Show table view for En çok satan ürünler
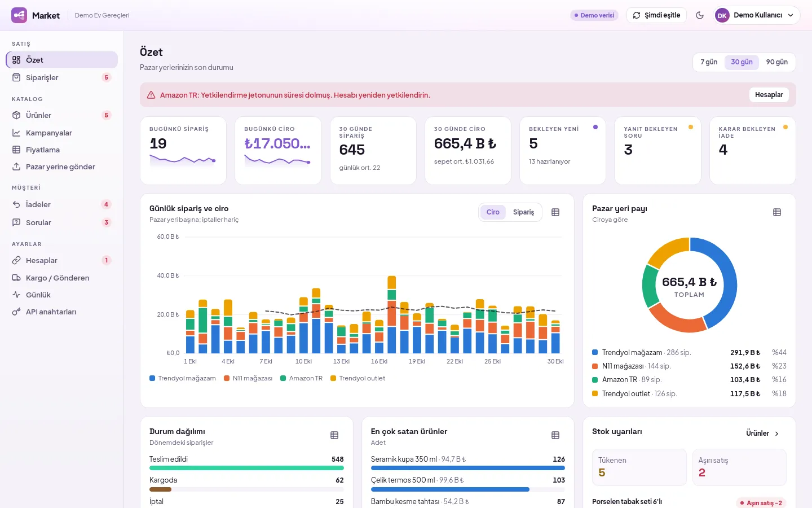 (x=555, y=435)
